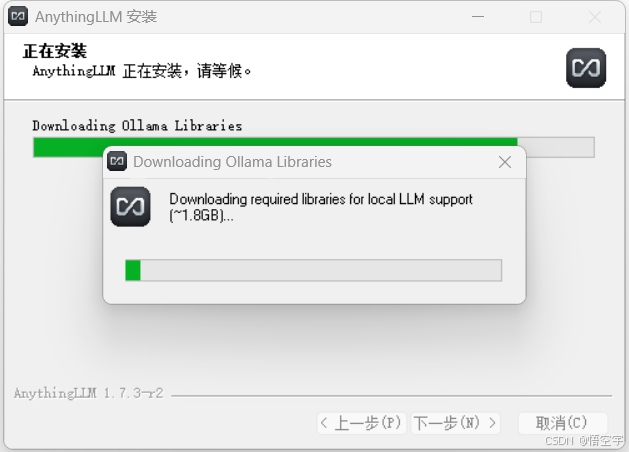Click the 正在安装 heading
Viewport: 629px width, 452px height.
[55, 51]
